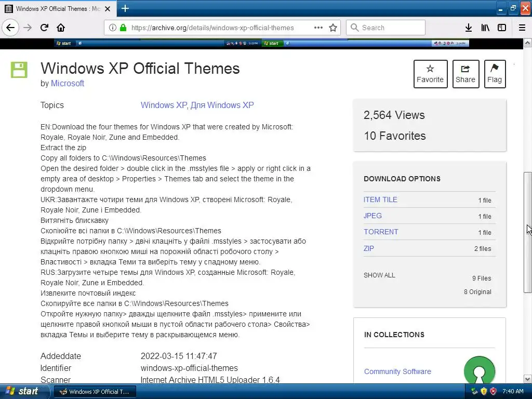Click the 9 Files count
Viewport: 532px width, 399px height.
[x=482, y=278]
